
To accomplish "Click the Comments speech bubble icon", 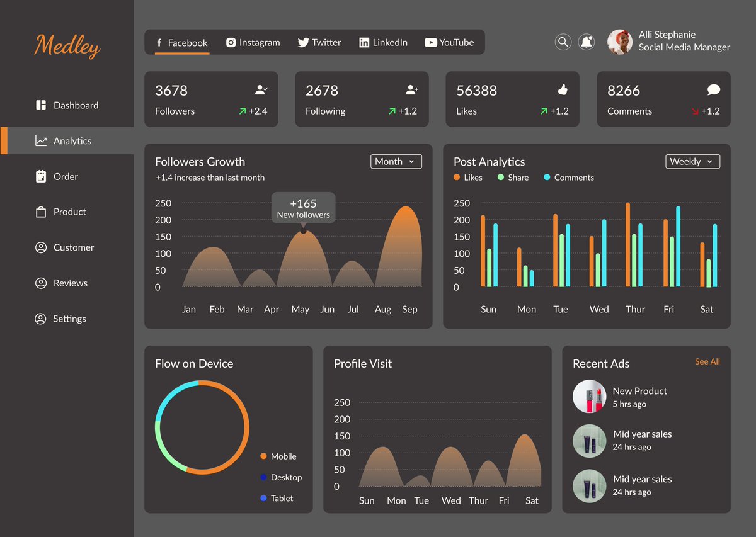I will pos(713,90).
